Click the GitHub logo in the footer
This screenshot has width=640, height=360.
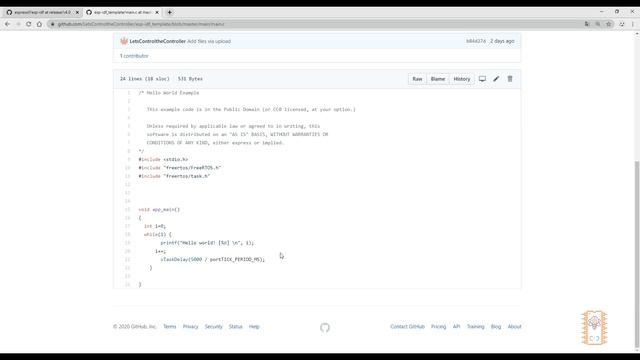[325, 327]
